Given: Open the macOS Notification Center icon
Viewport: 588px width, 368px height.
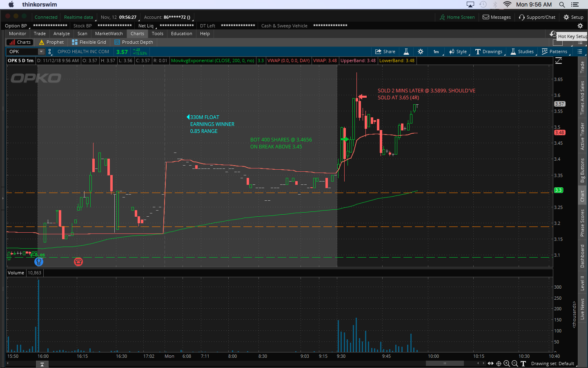Looking at the screenshot, I should tap(575, 4).
